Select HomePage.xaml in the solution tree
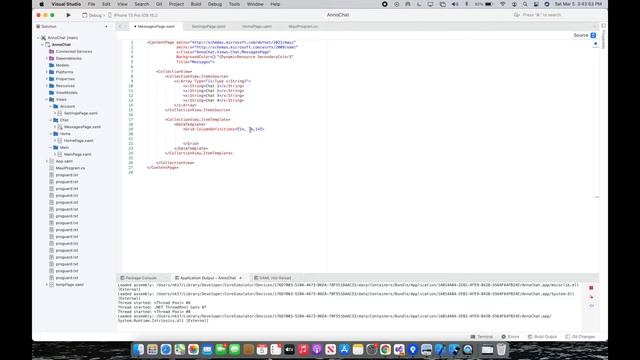 click(78, 141)
